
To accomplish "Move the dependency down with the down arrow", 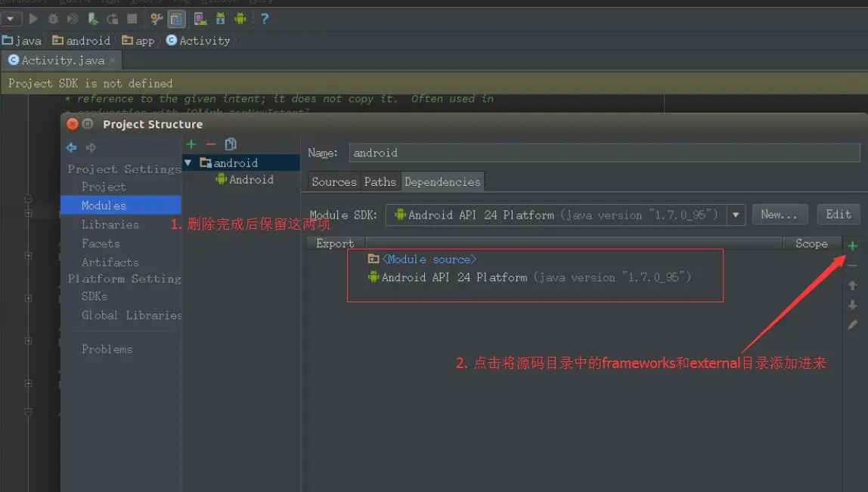I will click(853, 305).
